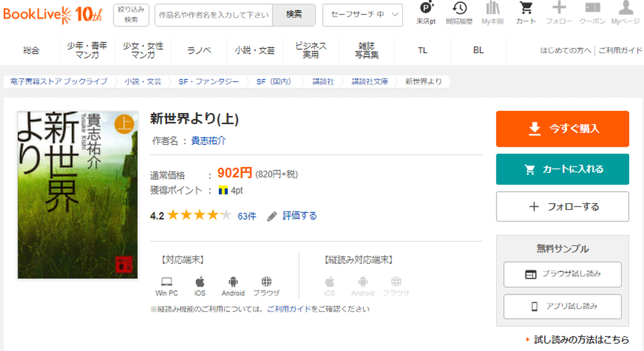Expand the セーフサーチ dropdown
644x351 pixels.
click(362, 15)
